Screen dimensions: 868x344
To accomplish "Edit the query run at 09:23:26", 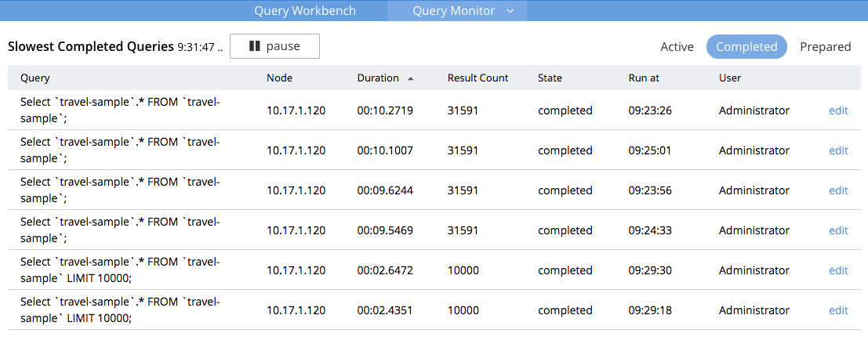I will tap(838, 110).
